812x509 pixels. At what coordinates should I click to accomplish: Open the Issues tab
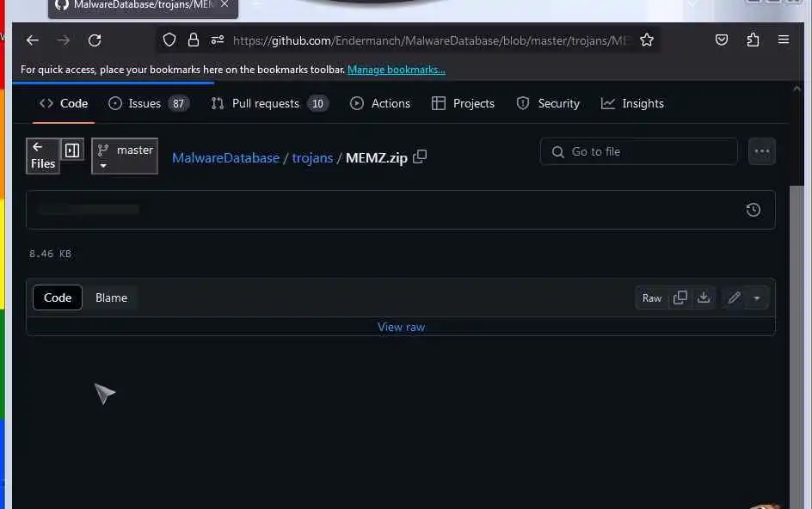(149, 103)
